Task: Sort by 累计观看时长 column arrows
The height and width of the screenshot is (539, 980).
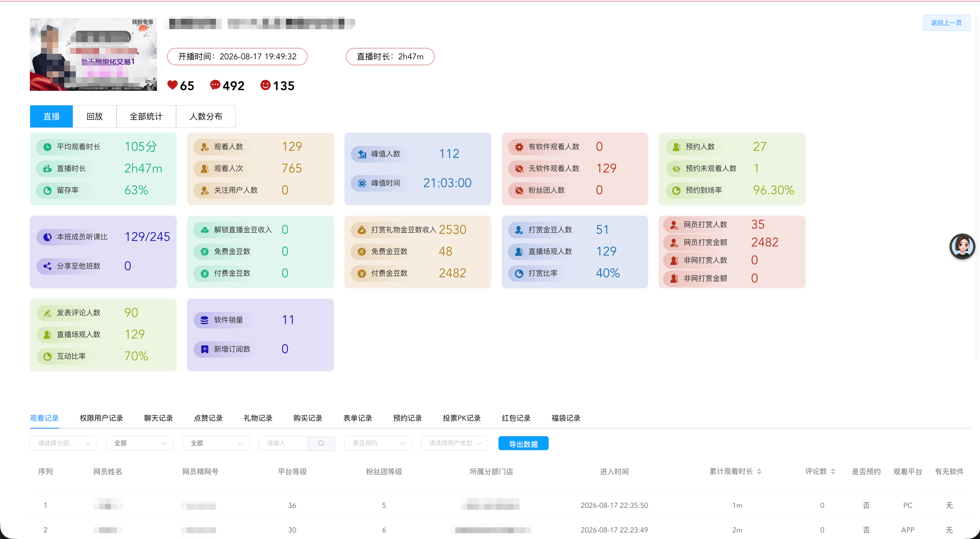Action: (759, 472)
